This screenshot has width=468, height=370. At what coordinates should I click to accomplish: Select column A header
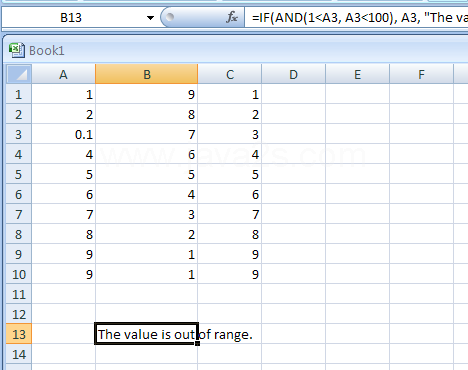click(x=63, y=74)
